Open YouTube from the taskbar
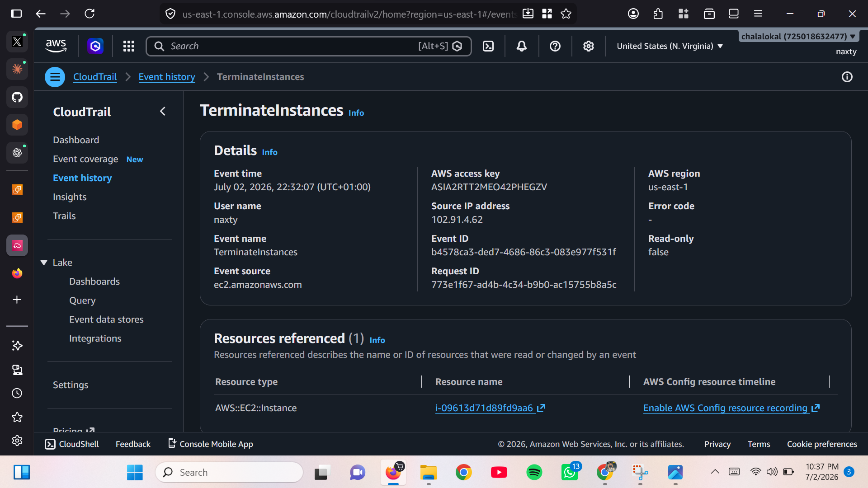This screenshot has width=868, height=488. tap(499, 473)
